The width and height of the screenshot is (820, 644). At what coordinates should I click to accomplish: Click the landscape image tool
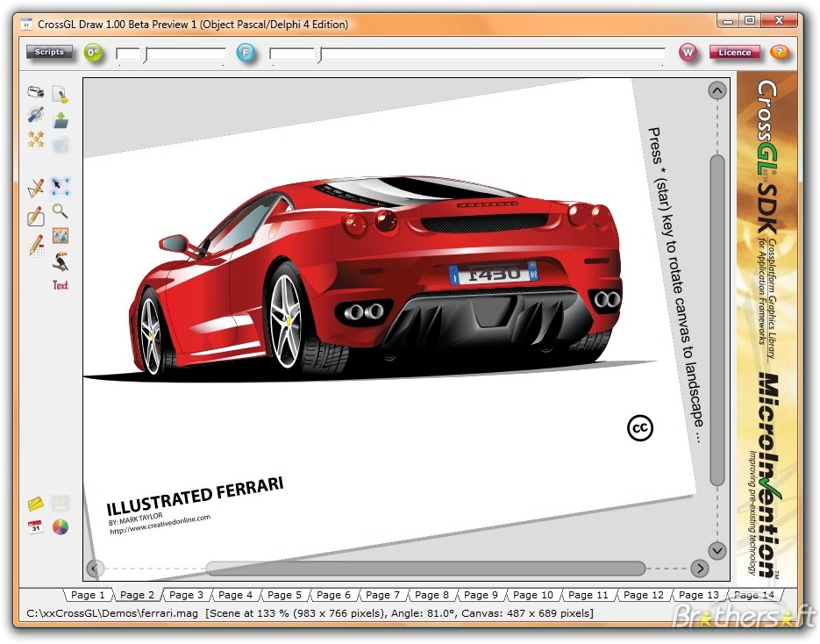pos(60,235)
